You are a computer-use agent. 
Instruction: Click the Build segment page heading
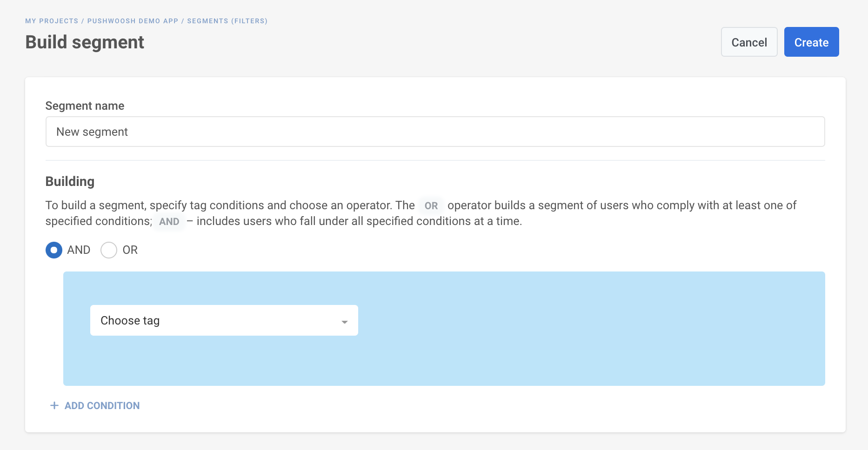[85, 42]
